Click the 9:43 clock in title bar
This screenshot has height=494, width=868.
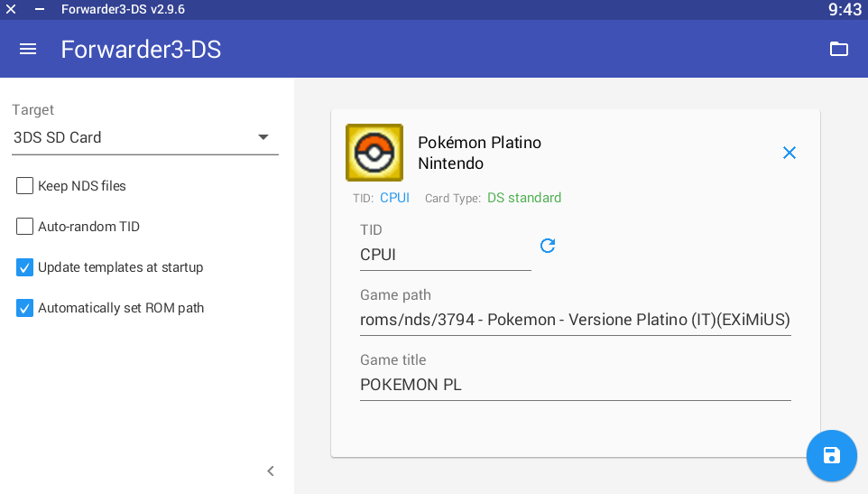click(x=845, y=9)
